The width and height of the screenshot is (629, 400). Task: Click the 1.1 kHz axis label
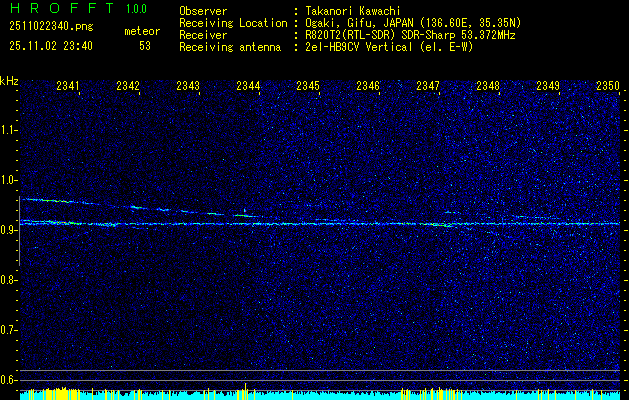[8, 130]
